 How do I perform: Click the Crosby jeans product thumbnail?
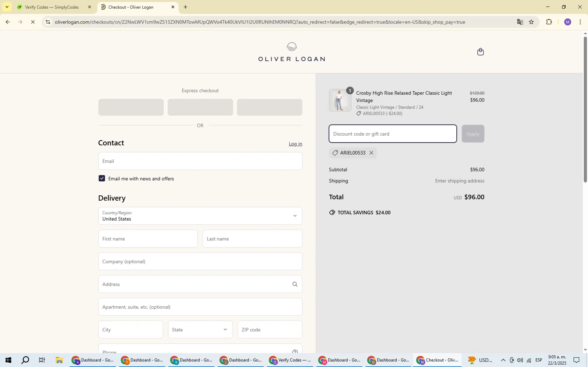click(x=340, y=100)
